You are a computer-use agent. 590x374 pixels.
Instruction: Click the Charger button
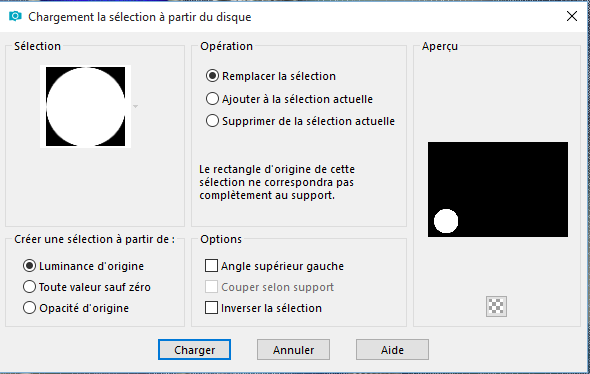point(194,350)
